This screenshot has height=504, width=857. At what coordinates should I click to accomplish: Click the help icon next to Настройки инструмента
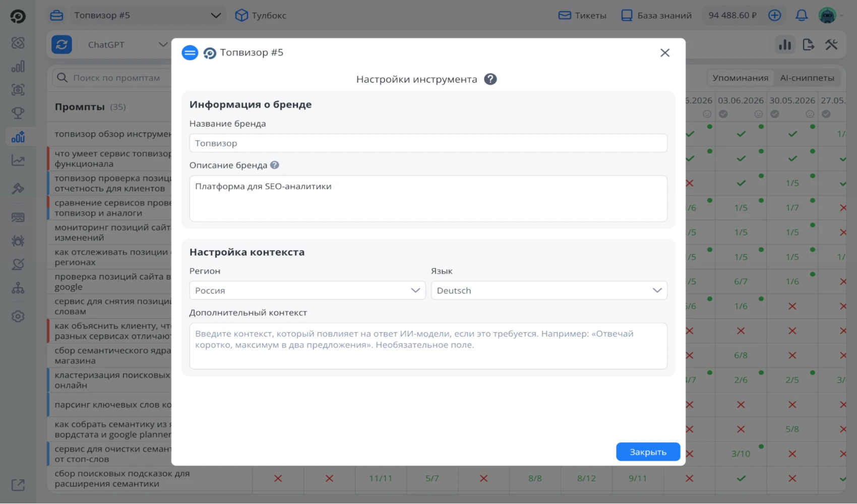(490, 79)
